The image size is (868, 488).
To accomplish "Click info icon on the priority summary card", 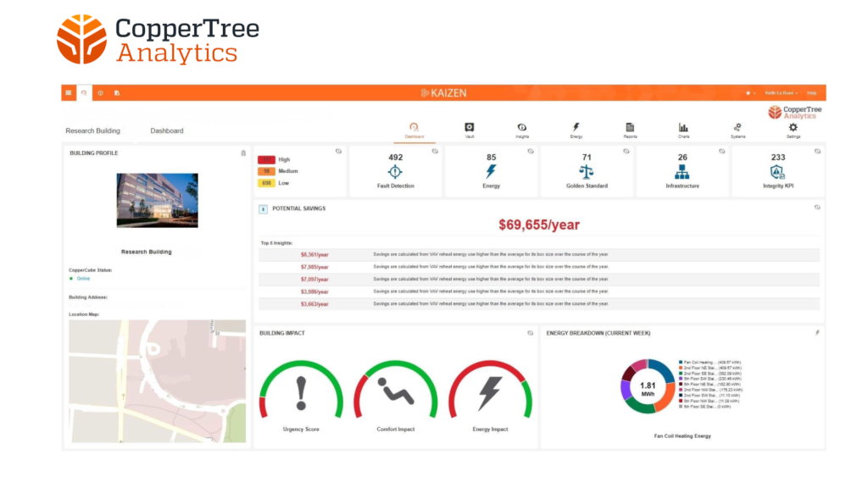I will (339, 151).
